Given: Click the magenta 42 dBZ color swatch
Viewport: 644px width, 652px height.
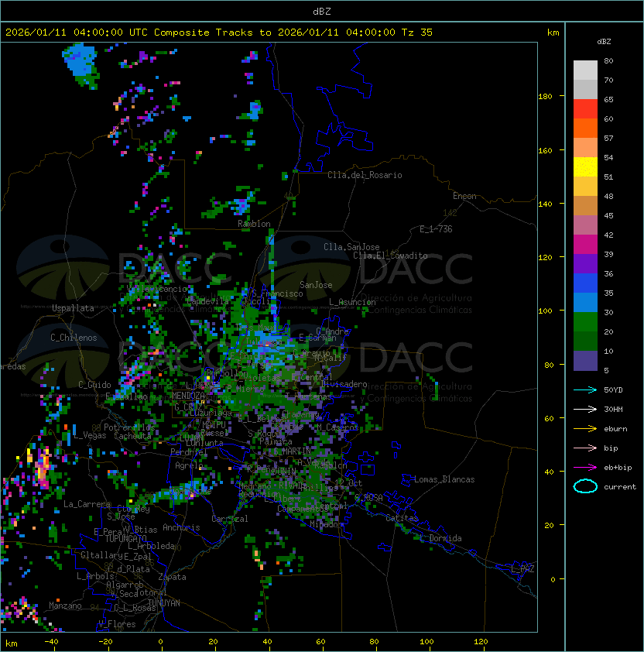Looking at the screenshot, I should pyautogui.click(x=585, y=245).
